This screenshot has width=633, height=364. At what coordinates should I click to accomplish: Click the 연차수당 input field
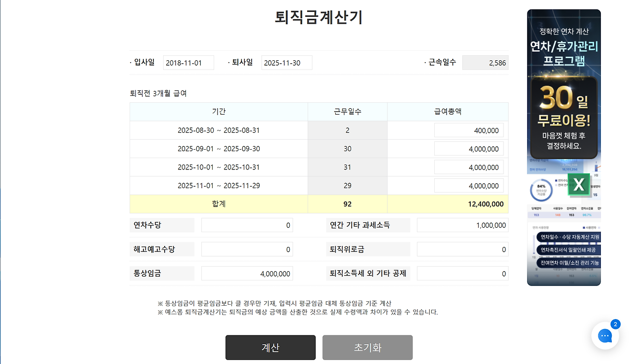[x=247, y=225]
